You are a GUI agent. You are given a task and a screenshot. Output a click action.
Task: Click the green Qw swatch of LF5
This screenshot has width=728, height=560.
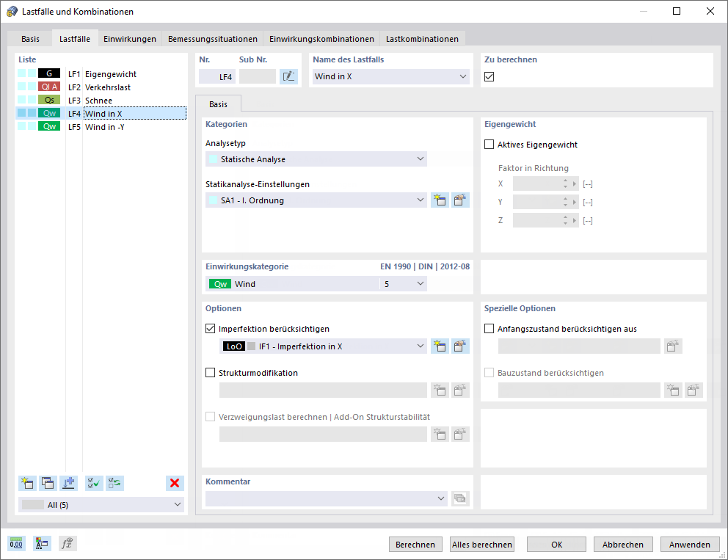click(x=49, y=126)
